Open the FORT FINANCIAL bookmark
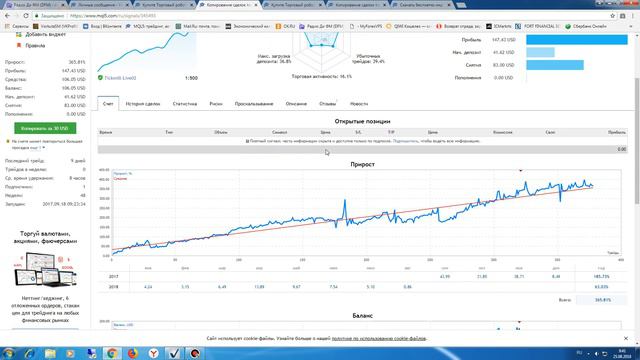The image size is (640, 360). pyautogui.click(x=537, y=26)
